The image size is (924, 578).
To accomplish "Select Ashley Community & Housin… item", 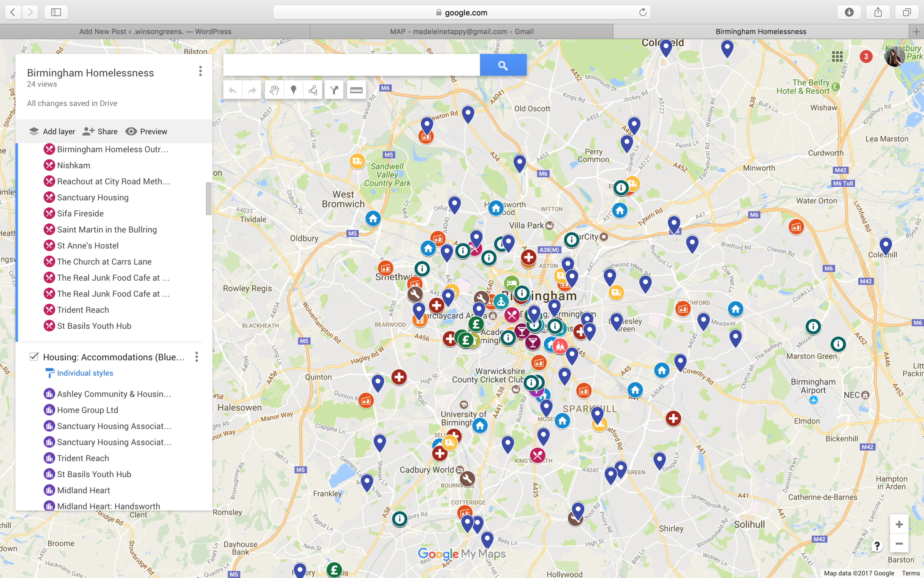I will coord(114,394).
